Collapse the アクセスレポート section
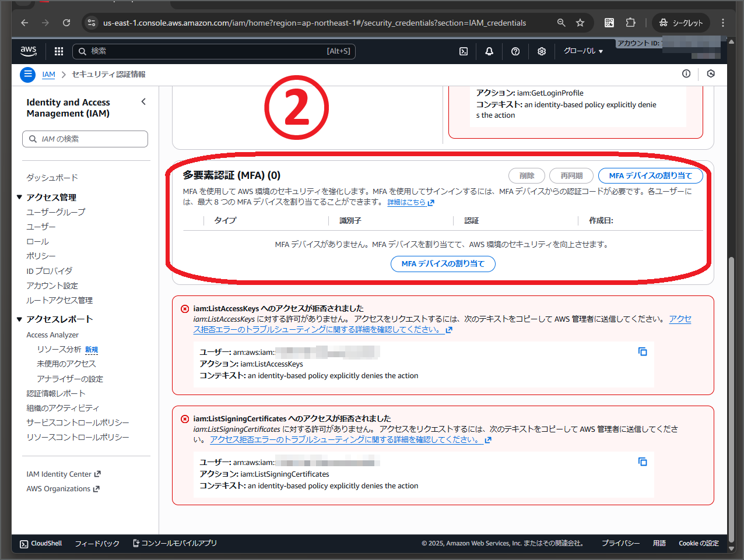 [x=19, y=319]
